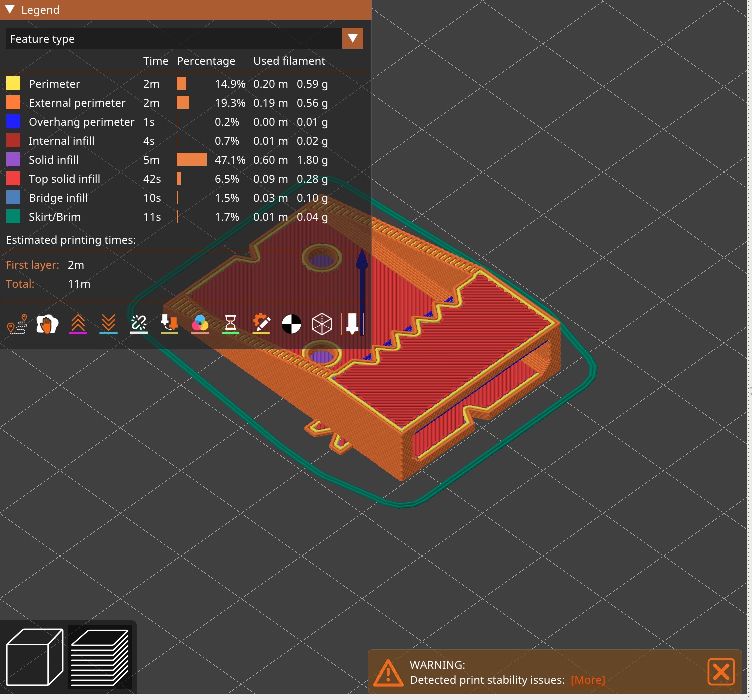Expand the view mode selector arrow
This screenshot has width=752, height=700.
pos(352,38)
